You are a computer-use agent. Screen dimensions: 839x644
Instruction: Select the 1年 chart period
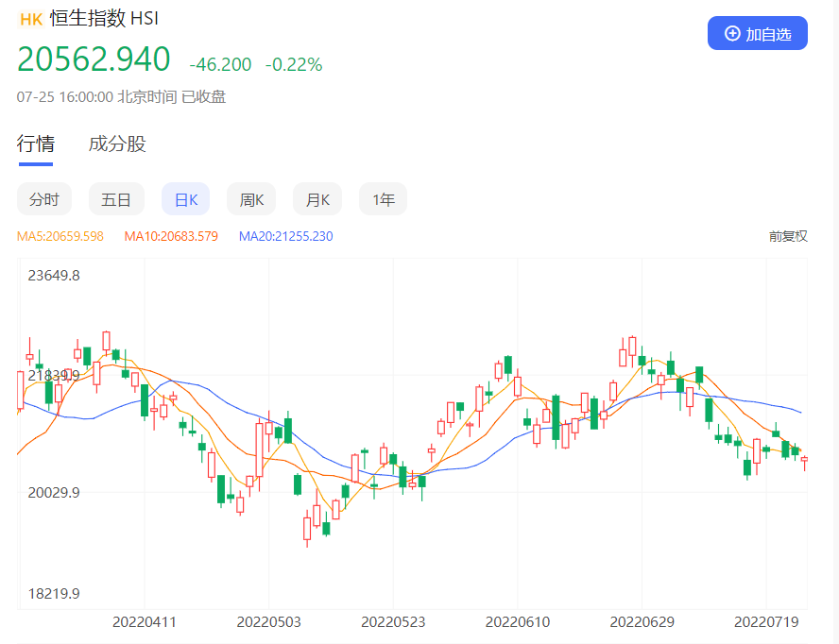click(x=383, y=199)
